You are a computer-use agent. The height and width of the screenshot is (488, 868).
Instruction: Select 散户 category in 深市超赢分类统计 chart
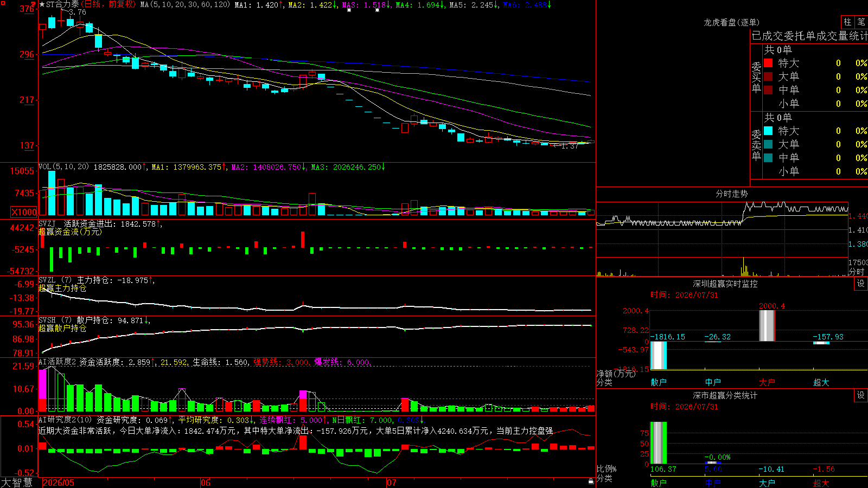point(659,483)
